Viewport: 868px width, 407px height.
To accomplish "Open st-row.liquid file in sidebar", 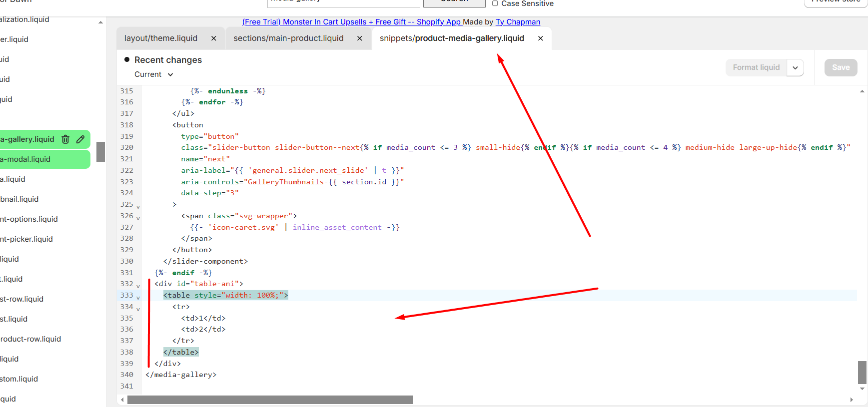I will point(21,299).
